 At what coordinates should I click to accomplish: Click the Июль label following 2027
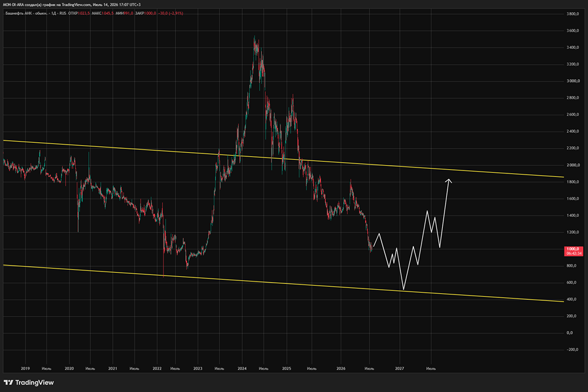[431, 368]
